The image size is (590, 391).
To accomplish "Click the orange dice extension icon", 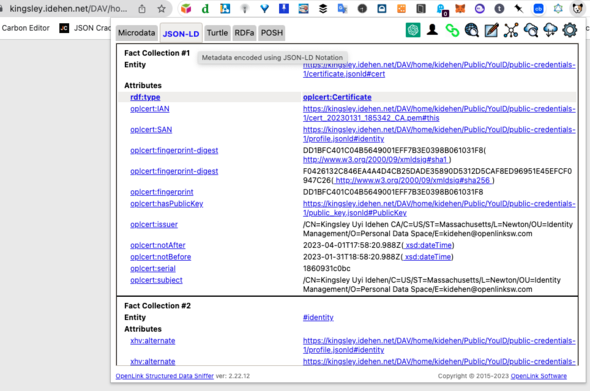I will pyautogui.click(x=401, y=9).
